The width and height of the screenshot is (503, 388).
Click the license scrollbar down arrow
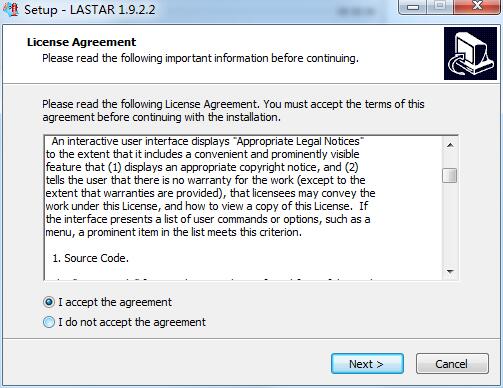[450, 272]
